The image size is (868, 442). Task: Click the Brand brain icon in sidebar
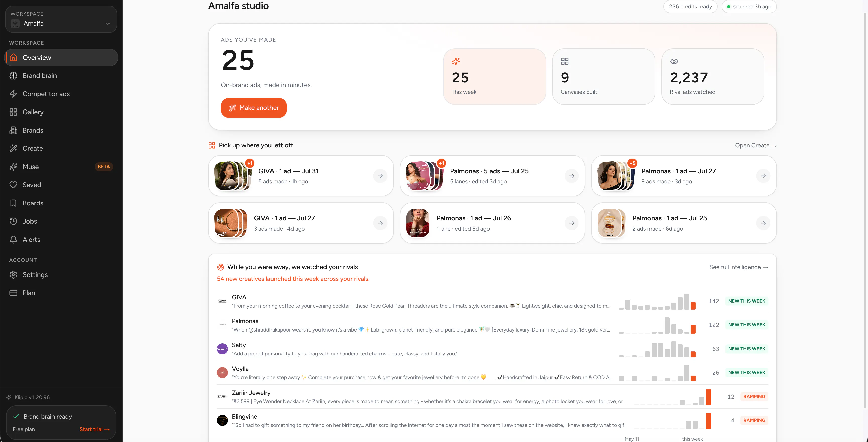(x=14, y=75)
